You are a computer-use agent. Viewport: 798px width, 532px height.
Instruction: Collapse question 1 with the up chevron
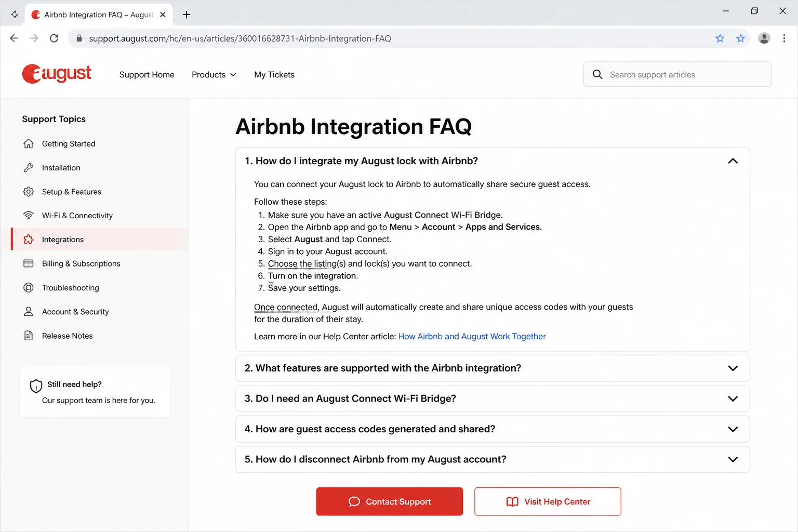point(733,161)
